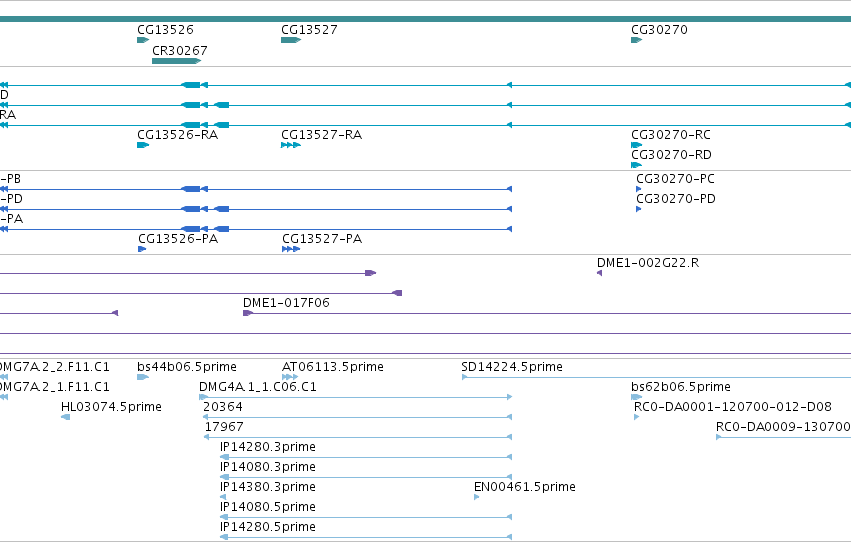Image resolution: width=851 pixels, height=542 pixels.
Task: Click the DME1-002G22.R arrow glyph
Action: click(x=600, y=273)
